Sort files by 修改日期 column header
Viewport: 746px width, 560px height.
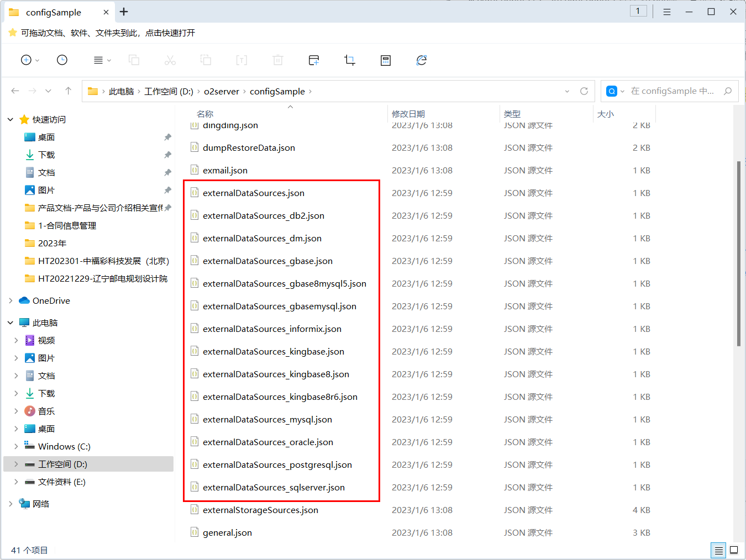click(x=408, y=114)
